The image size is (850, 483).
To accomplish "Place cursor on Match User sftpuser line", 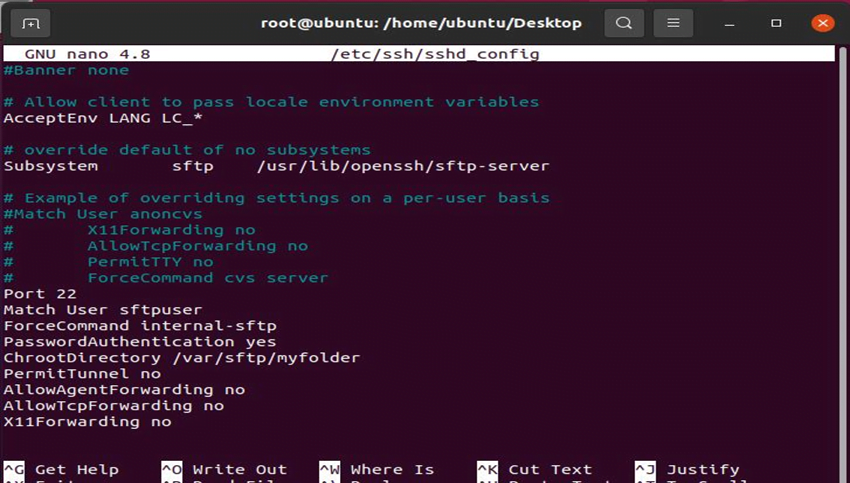I will (x=102, y=310).
